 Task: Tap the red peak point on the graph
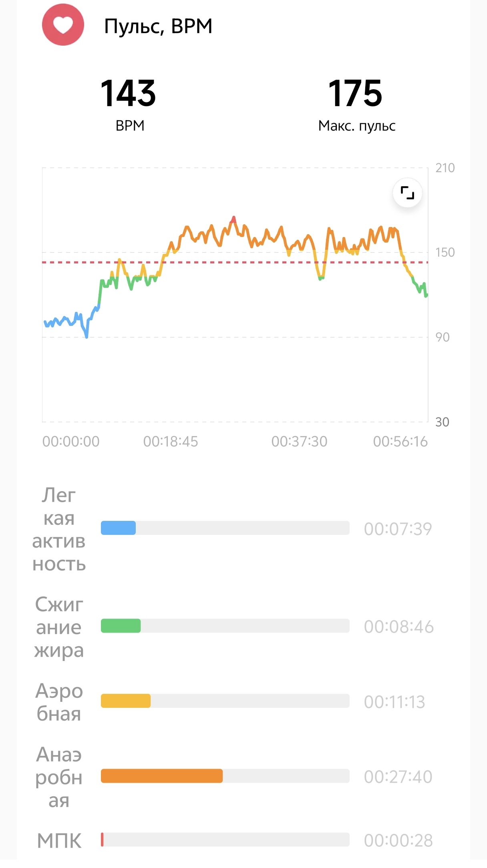pyautogui.click(x=233, y=219)
